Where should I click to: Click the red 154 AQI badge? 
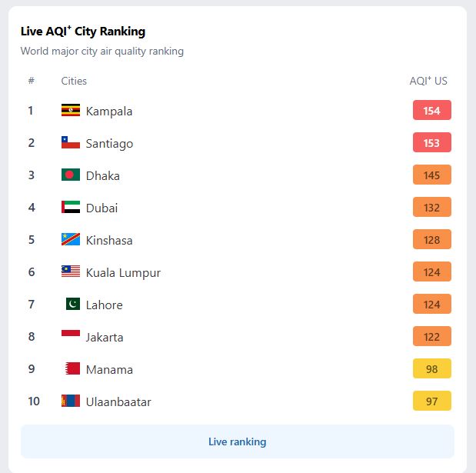(431, 110)
